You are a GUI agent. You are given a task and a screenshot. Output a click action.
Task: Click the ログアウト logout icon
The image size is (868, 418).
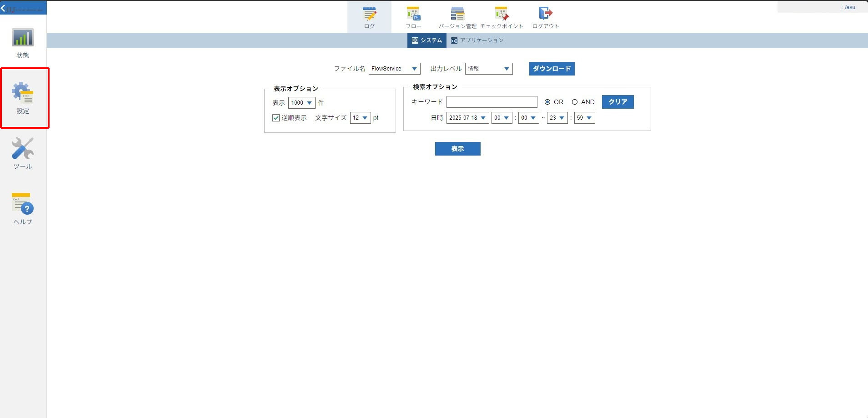click(545, 15)
